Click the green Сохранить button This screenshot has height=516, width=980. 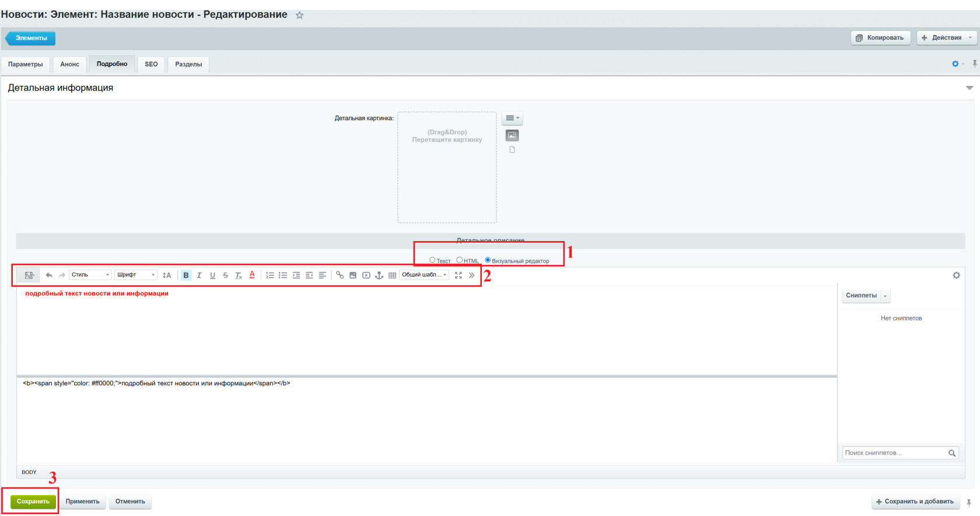tap(33, 501)
